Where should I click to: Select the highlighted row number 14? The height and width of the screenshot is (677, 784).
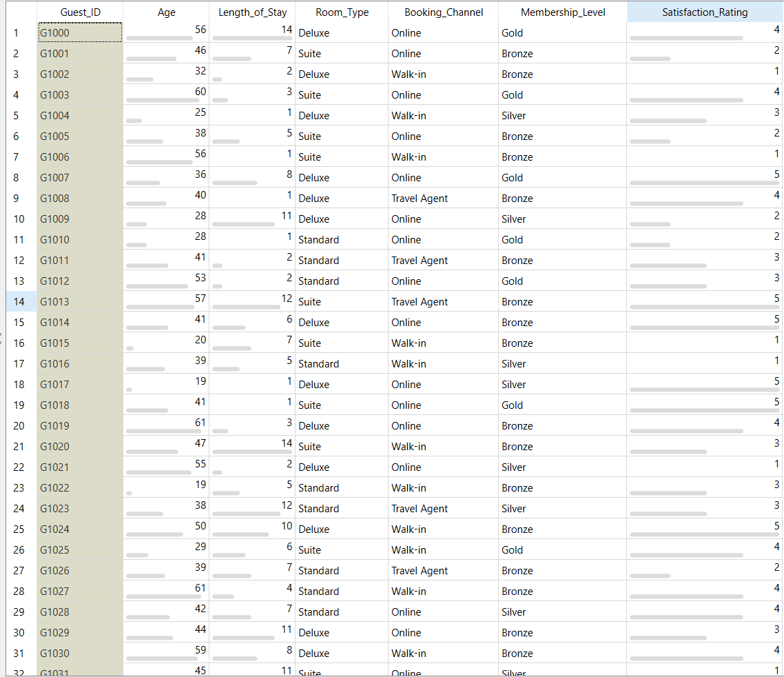pos(19,301)
